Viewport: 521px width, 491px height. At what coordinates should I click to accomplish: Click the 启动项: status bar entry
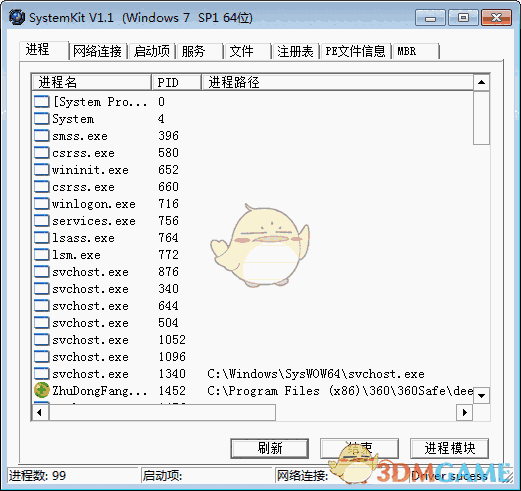click(x=162, y=475)
